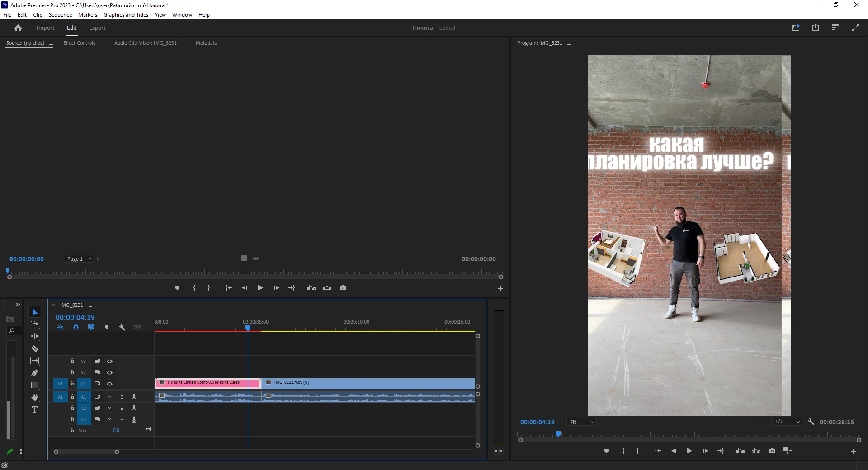Screen dimensions: 868x470
Task: Add marker in the timeline panel
Action: 107,327
